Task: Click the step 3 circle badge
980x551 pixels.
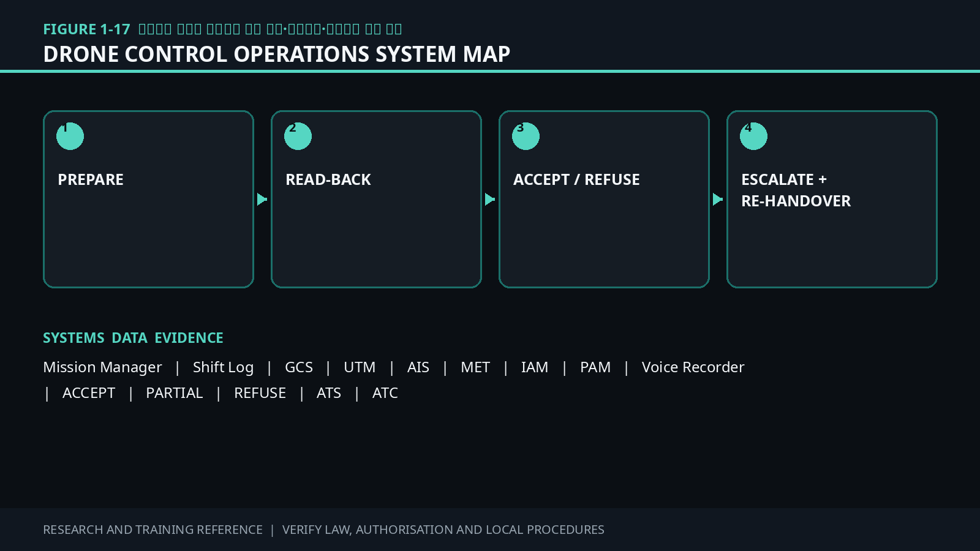Action: pos(526,136)
